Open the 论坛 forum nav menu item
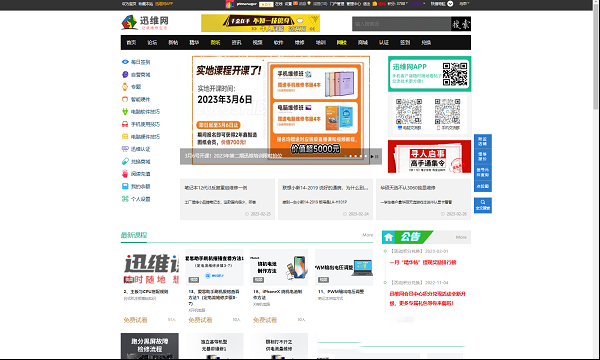Viewport: 600px width, 360px height. click(x=152, y=42)
